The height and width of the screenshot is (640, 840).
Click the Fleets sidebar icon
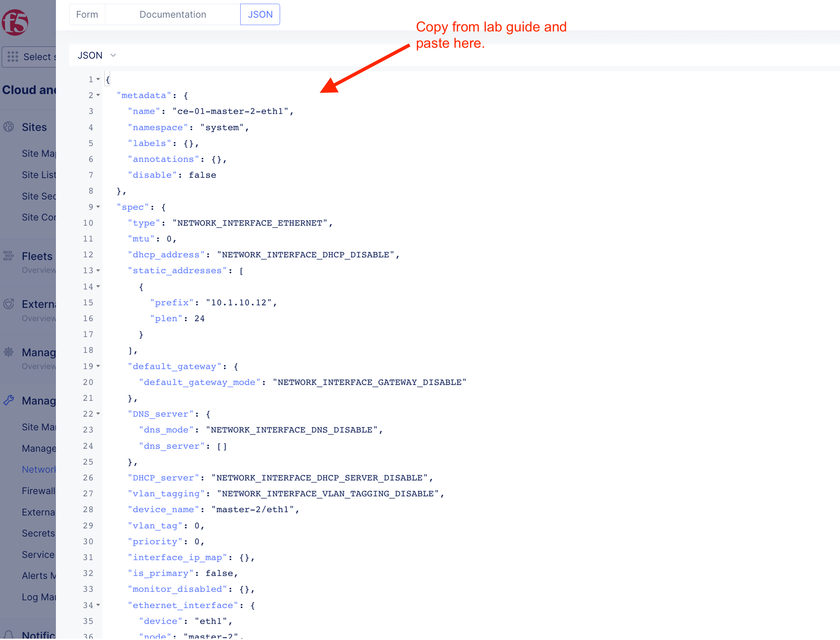coord(8,256)
